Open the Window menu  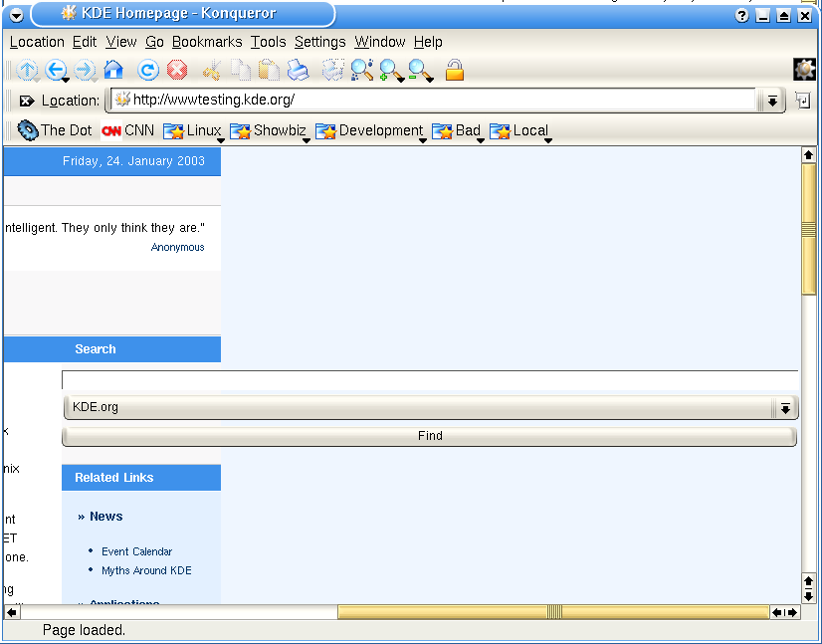tap(379, 42)
